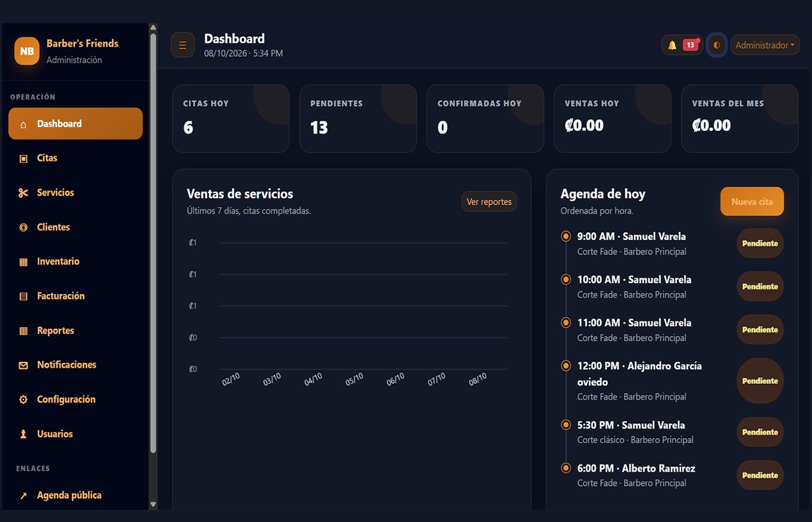Click the sidebar scrollbar up arrow
Viewport: 812px width, 522px height.
pos(153,27)
